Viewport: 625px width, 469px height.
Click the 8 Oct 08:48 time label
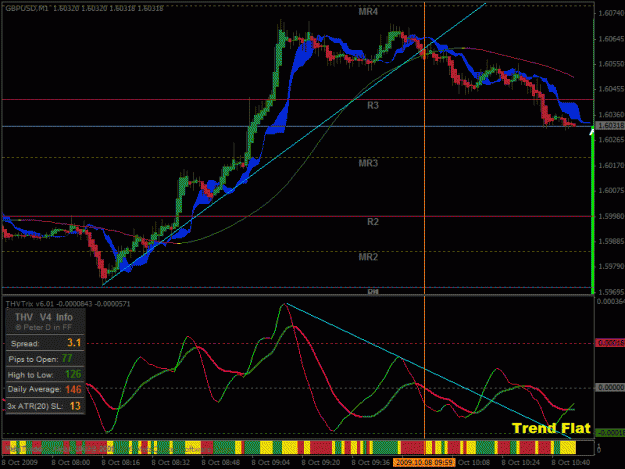click(220, 463)
